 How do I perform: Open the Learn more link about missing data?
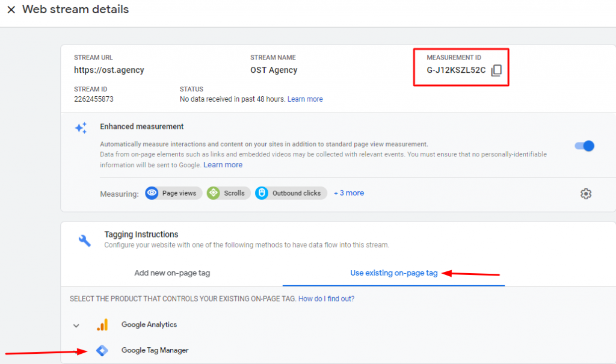coord(305,99)
